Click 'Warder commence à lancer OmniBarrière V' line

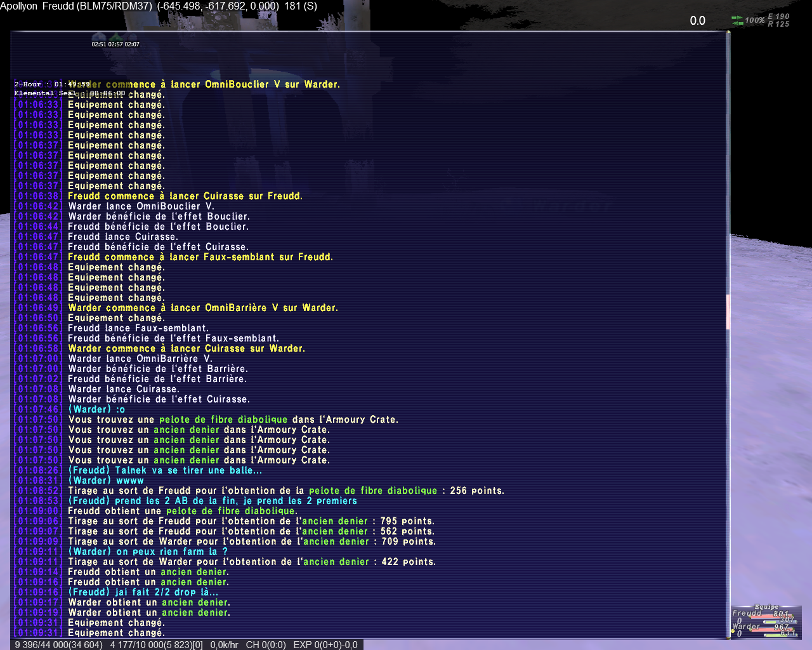[203, 308]
